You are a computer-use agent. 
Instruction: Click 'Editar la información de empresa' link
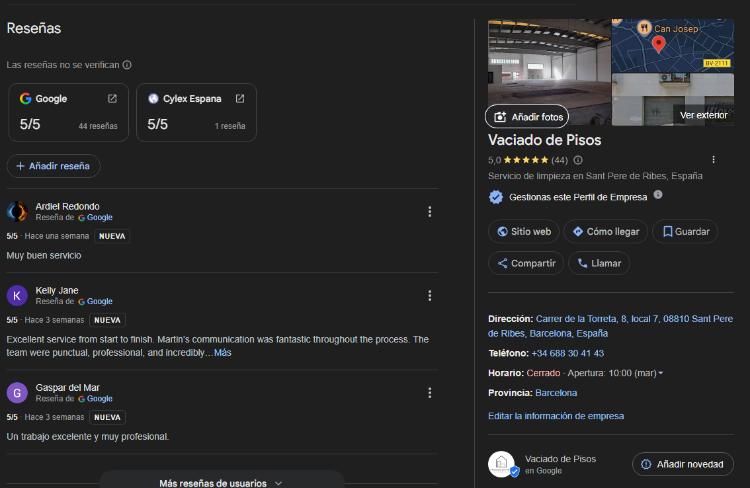[x=555, y=416]
